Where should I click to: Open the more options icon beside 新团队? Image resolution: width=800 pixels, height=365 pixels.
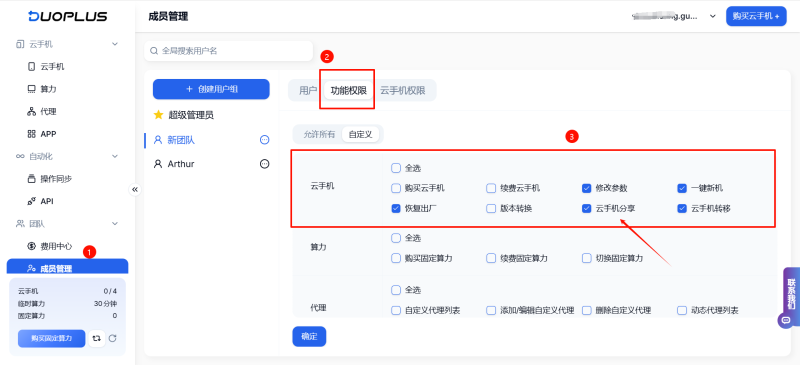pos(264,140)
